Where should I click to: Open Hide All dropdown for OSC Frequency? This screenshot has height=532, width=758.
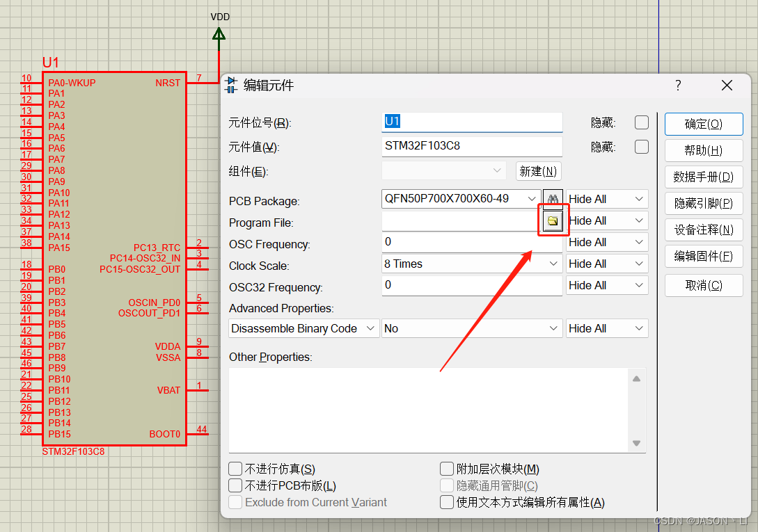tap(607, 242)
